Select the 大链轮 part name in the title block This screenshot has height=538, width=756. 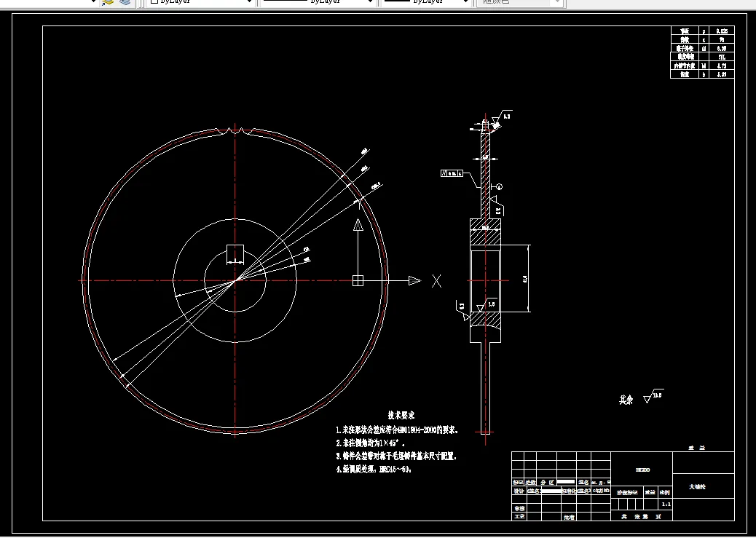tap(697, 487)
